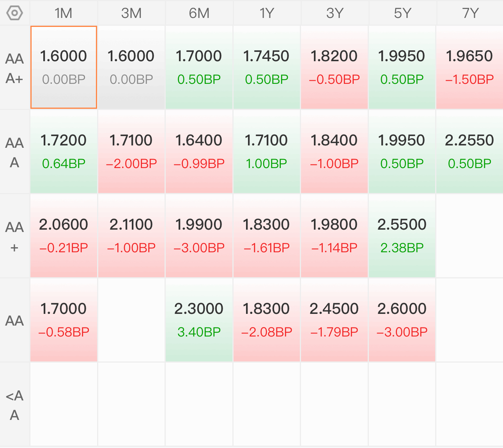Viewport: 503px width, 448px height.
Task: Select the 3M column header
Action: pyautogui.click(x=131, y=13)
